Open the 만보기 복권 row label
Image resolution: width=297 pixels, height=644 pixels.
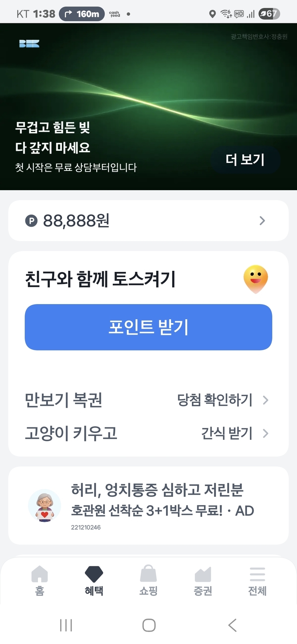tap(64, 400)
